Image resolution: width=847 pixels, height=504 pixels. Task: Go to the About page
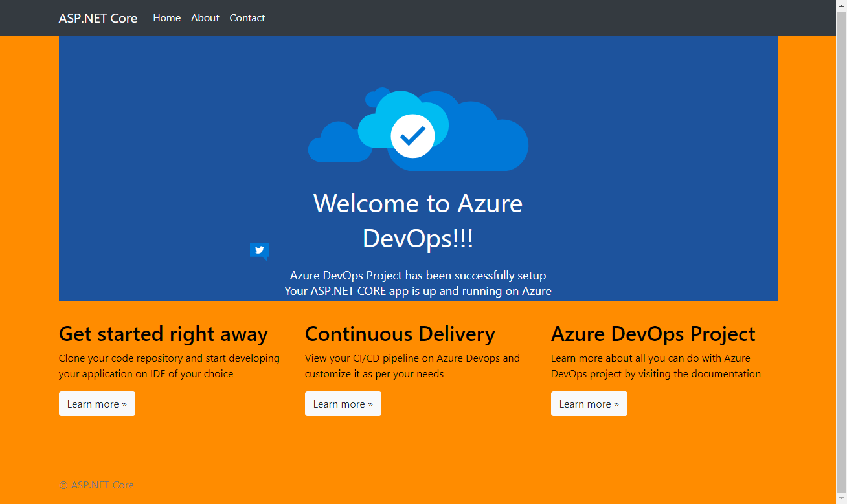click(x=205, y=18)
